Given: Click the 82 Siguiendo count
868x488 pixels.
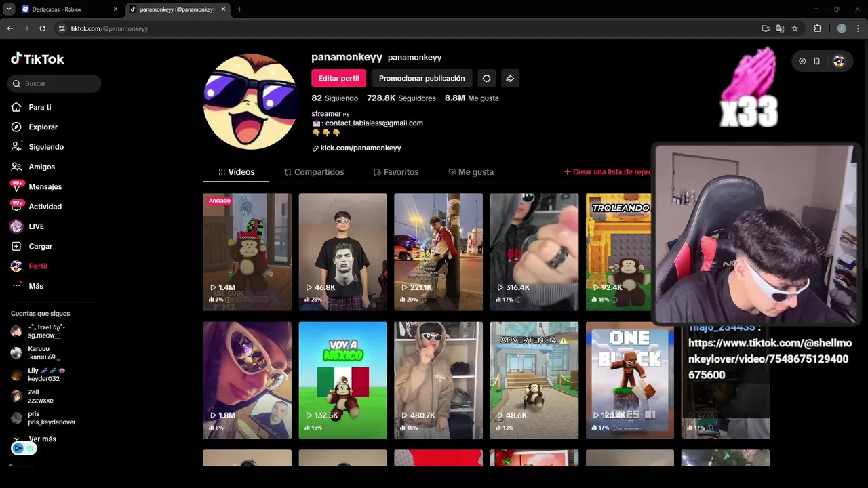Looking at the screenshot, I should [334, 98].
